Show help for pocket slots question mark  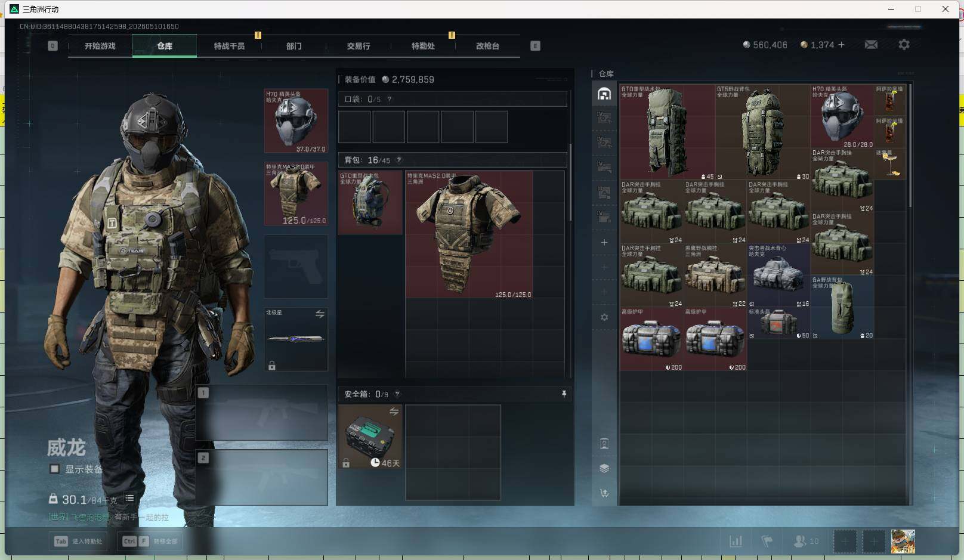click(x=390, y=99)
